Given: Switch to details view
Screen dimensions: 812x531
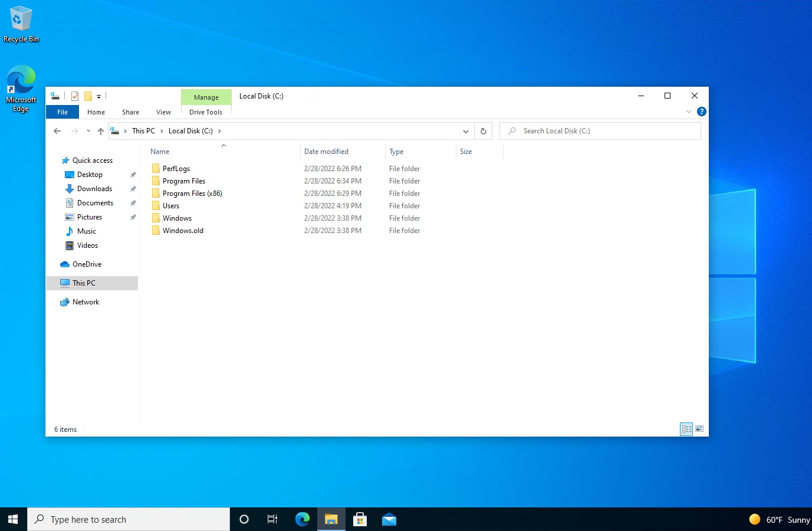Looking at the screenshot, I should click(x=686, y=429).
